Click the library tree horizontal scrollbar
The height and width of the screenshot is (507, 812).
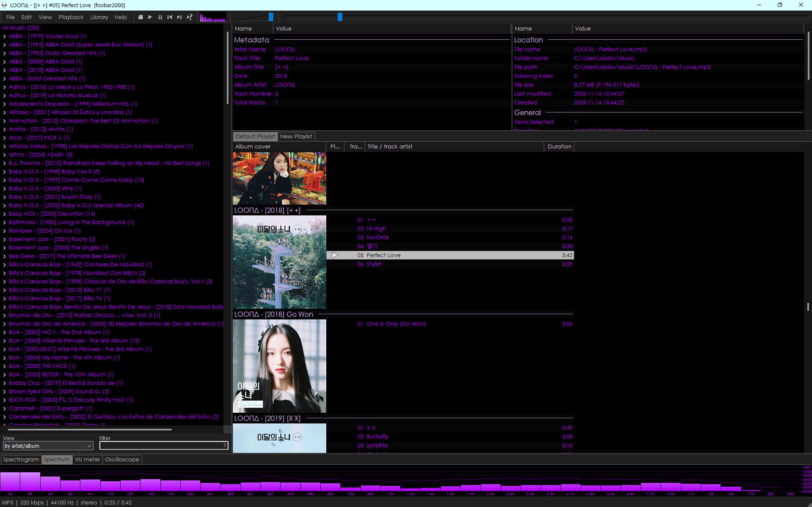[89, 429]
